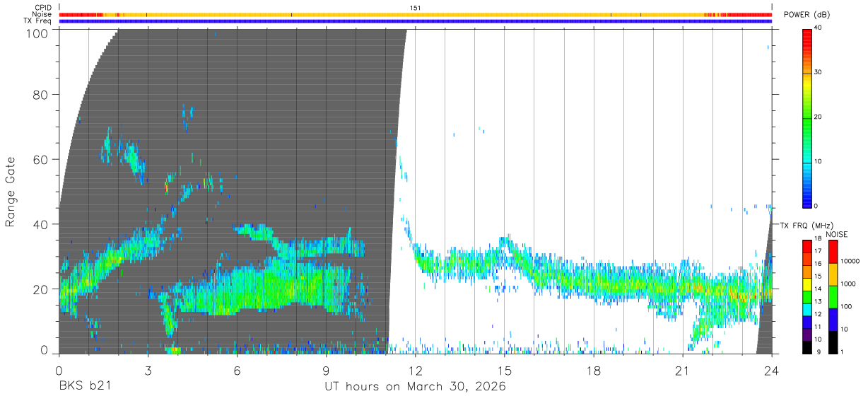
Task: Click the power scale value '40'
Action: point(818,28)
